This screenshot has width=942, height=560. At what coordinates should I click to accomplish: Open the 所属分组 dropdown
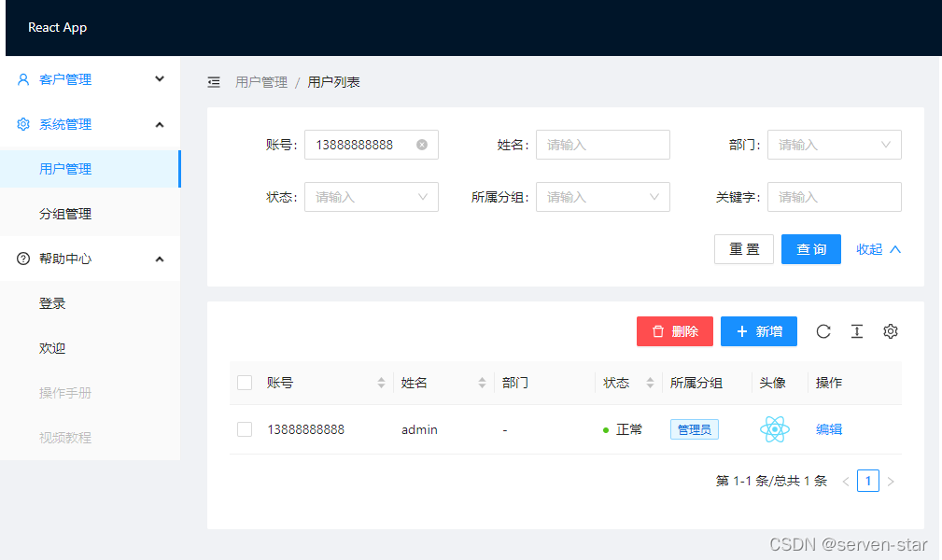(x=602, y=197)
